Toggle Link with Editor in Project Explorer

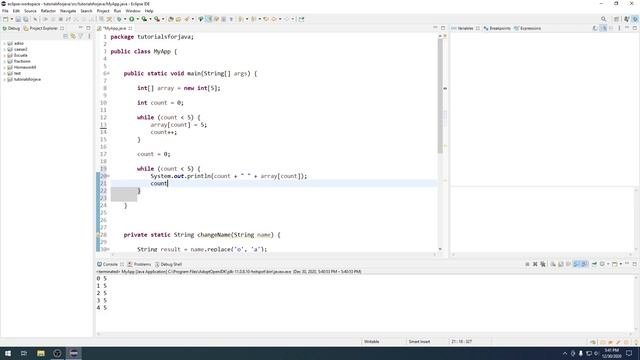click(73, 36)
